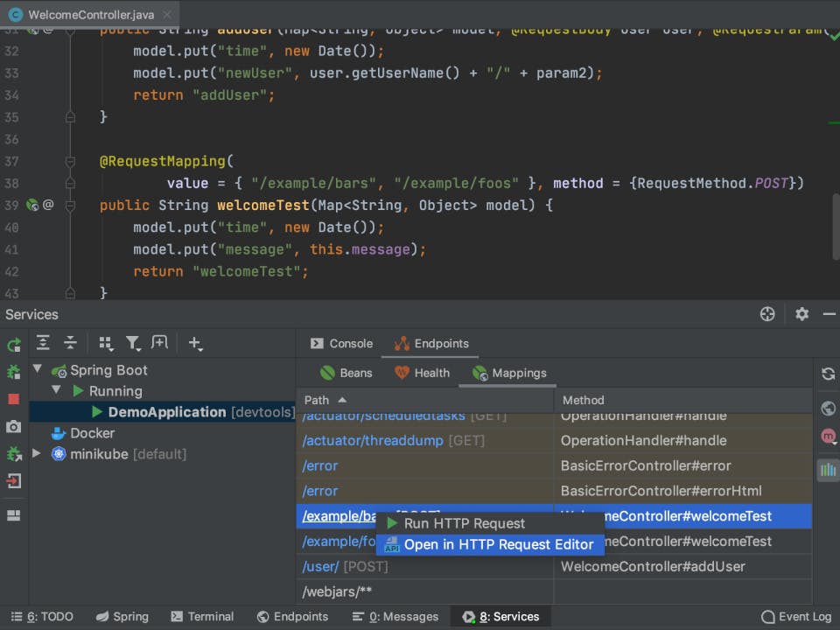Capture a thread dump with the camera icon

click(x=12, y=425)
